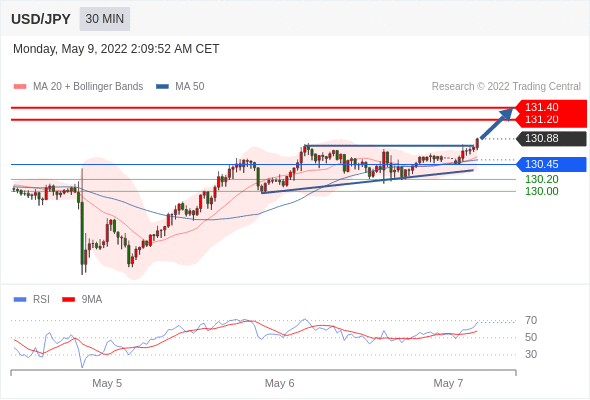Select the 131.40 resistance price tag

pyautogui.click(x=551, y=107)
